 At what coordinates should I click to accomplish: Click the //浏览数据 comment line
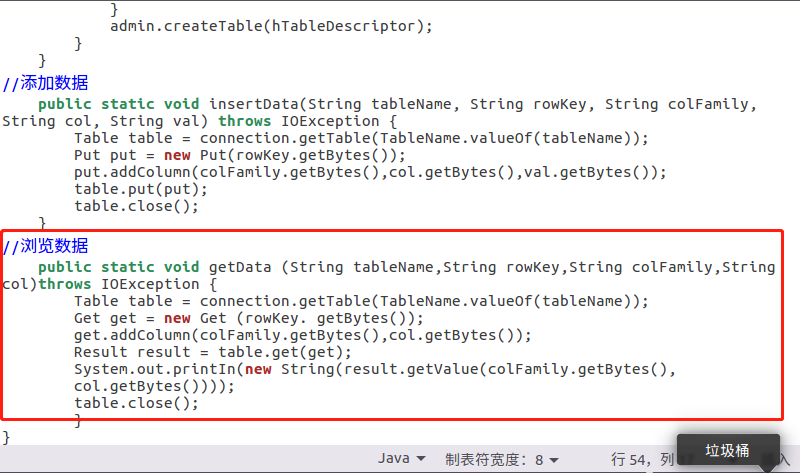pos(45,246)
